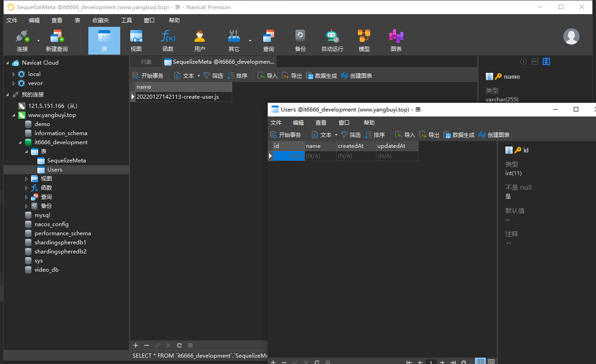
Task: Expand the 函数 node in the tree
Action: [26, 188]
